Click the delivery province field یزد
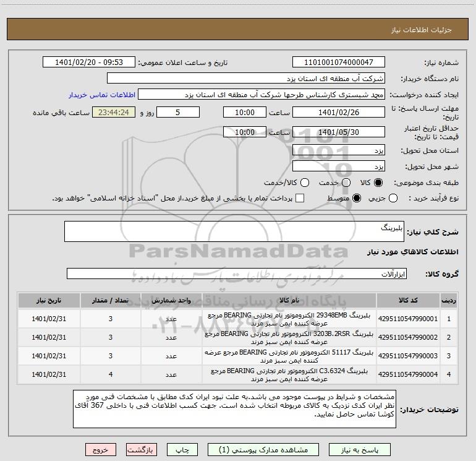Viewport: 476px width, 461px height. coord(339,150)
